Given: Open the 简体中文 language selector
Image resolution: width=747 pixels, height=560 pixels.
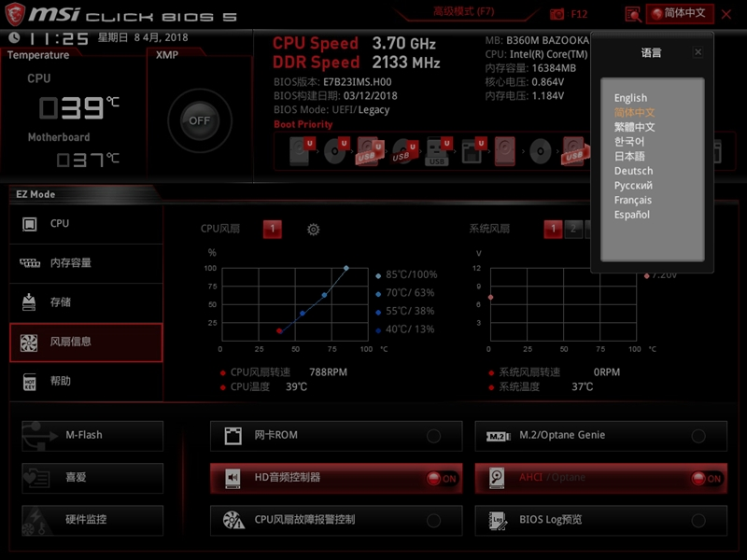Looking at the screenshot, I should (x=680, y=14).
